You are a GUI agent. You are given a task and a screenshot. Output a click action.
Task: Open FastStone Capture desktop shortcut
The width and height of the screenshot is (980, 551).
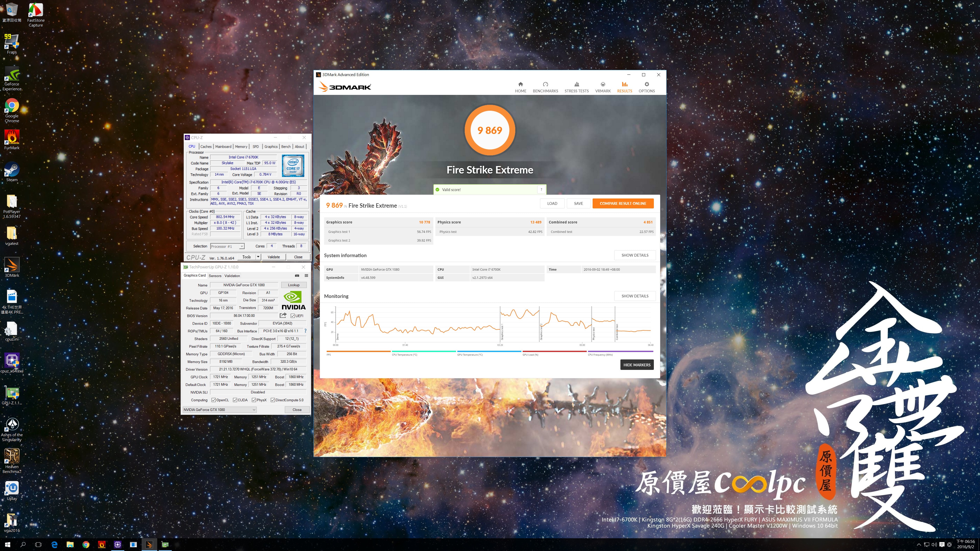[36, 15]
